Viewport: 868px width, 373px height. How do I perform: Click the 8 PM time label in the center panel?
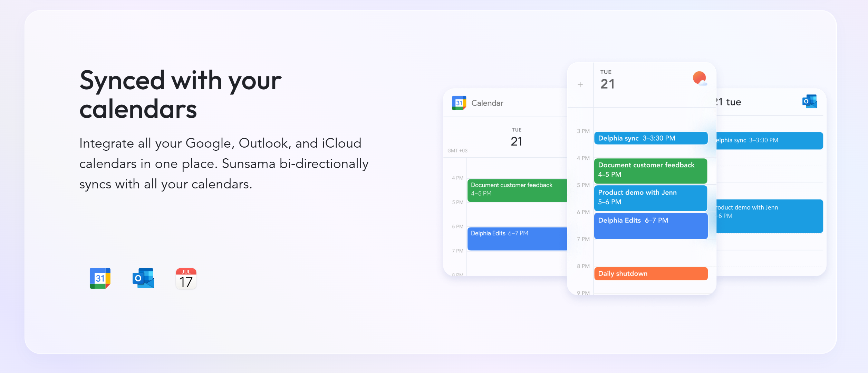tap(583, 266)
